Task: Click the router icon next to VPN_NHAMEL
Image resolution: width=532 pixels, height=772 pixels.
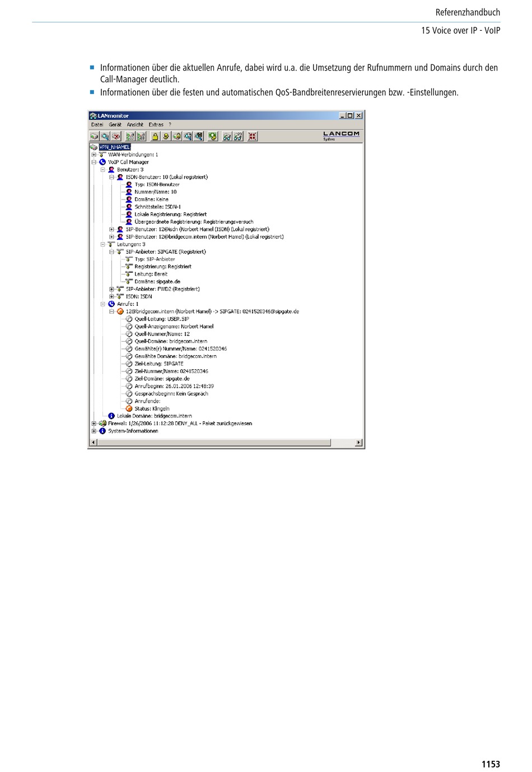Action: (x=94, y=147)
